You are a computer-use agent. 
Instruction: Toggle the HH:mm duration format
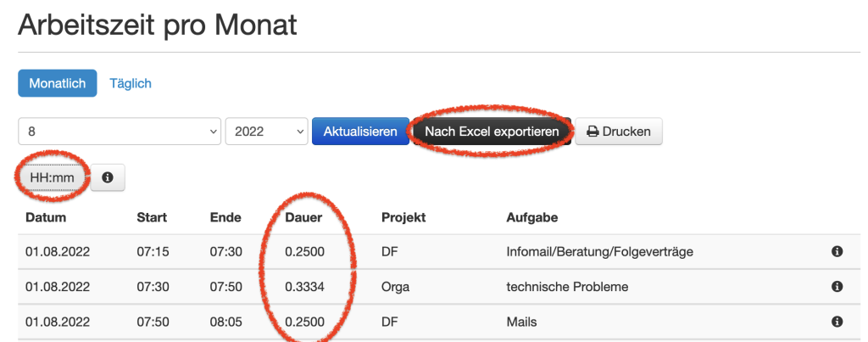pos(53,177)
